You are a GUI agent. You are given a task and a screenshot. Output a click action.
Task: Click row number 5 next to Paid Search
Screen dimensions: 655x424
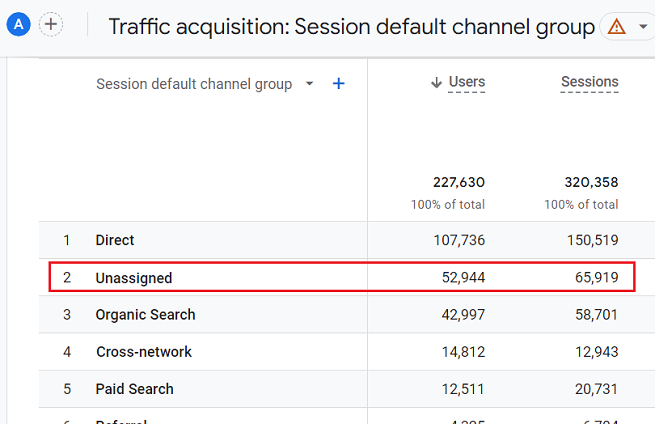coord(67,389)
